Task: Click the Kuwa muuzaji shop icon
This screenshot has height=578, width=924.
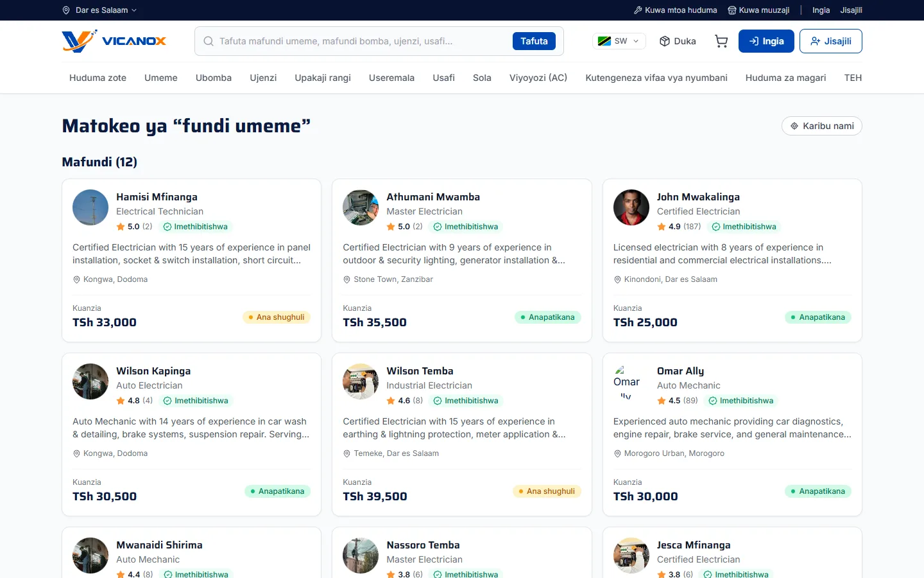Action: pos(732,10)
